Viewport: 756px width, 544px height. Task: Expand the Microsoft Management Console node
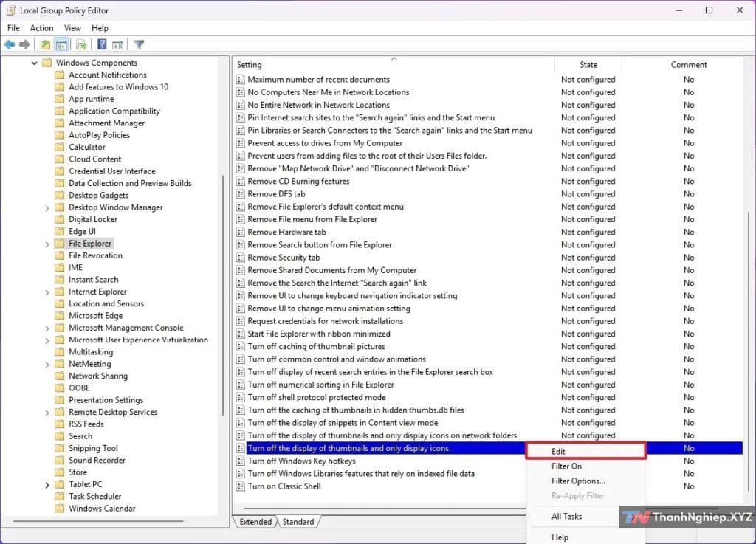click(x=47, y=328)
